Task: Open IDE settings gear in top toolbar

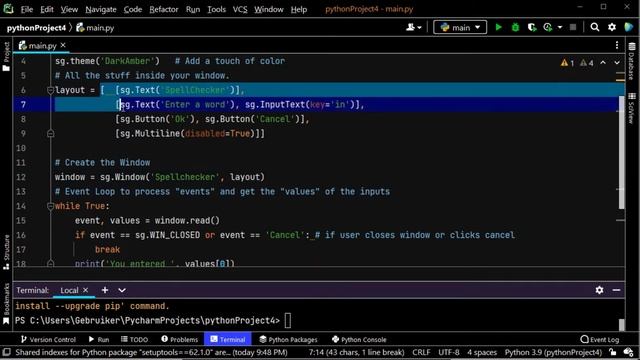Action: 612,27
